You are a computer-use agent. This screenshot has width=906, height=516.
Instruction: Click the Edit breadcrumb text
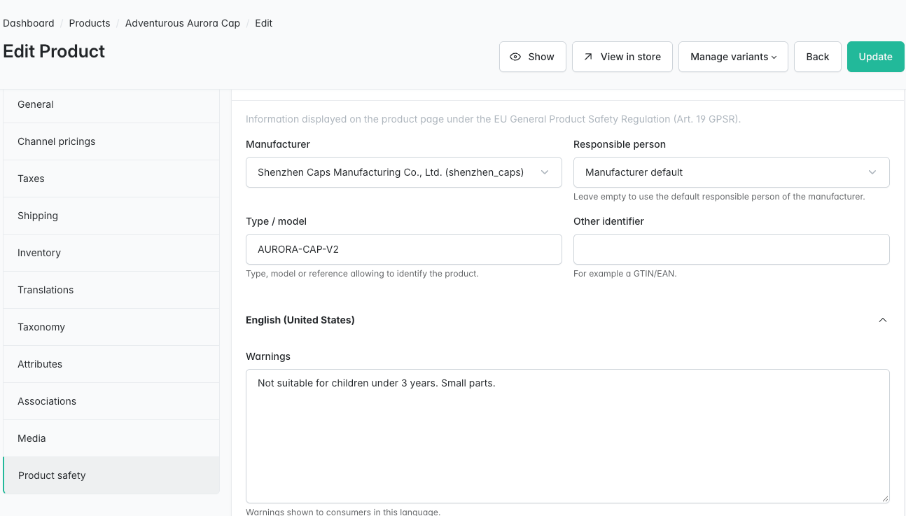[x=263, y=23]
